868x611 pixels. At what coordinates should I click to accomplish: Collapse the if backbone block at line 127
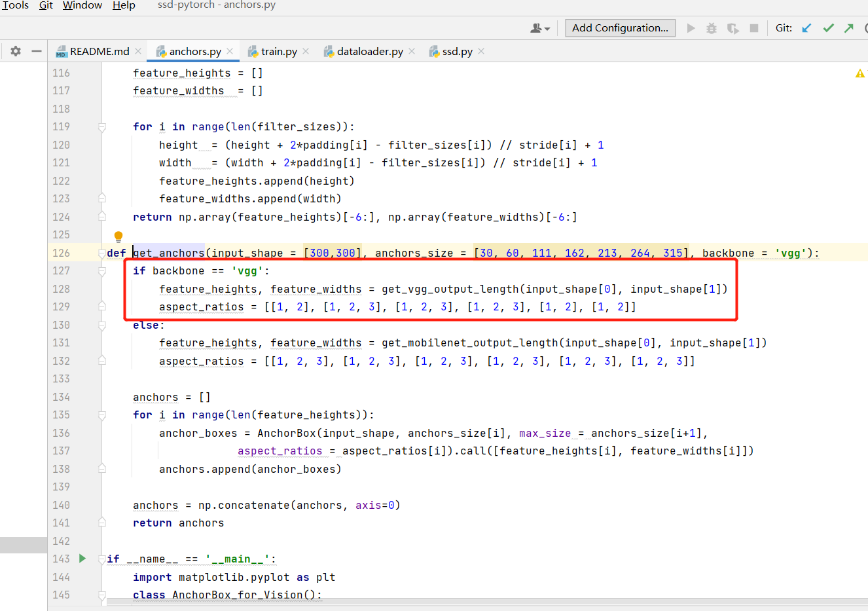(102, 270)
